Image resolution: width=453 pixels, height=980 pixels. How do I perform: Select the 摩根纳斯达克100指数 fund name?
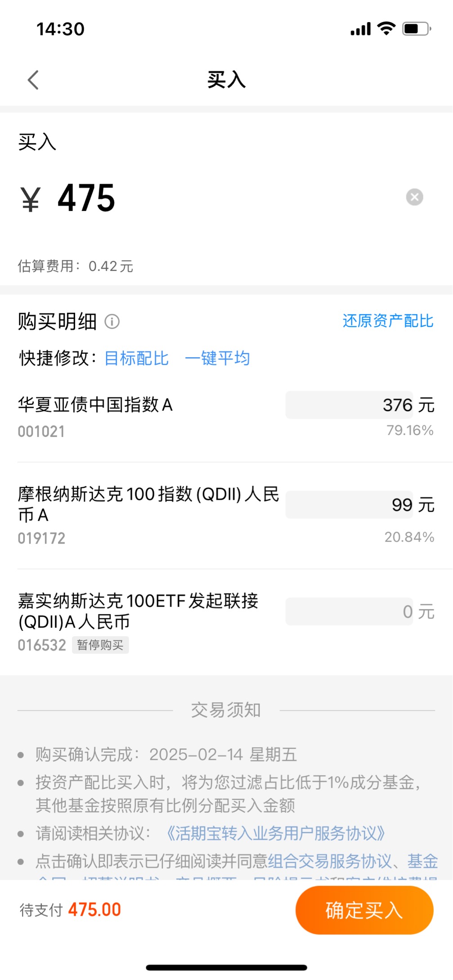coord(148,504)
